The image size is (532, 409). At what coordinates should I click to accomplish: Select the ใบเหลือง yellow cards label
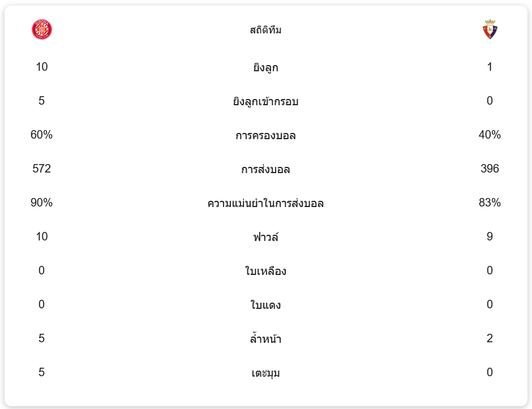pos(265,272)
